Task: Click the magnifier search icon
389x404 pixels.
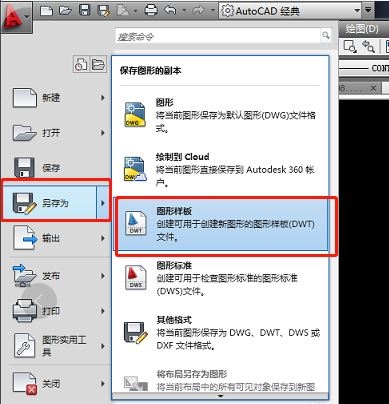Action: pos(326,35)
